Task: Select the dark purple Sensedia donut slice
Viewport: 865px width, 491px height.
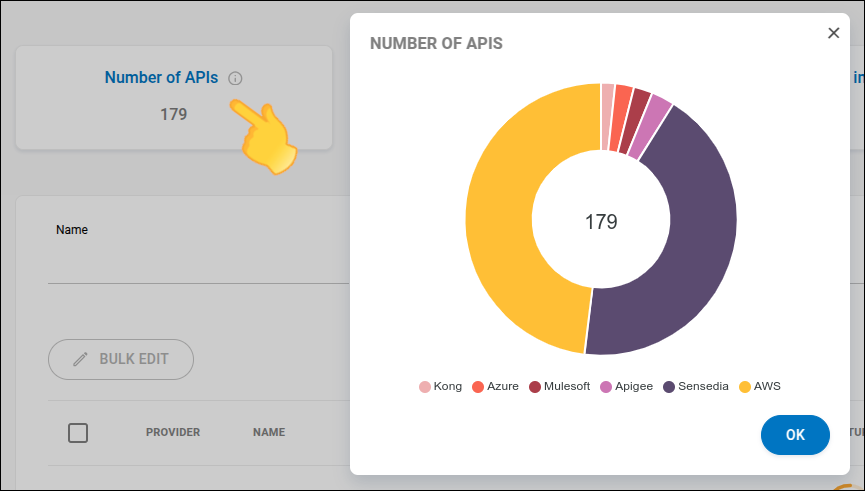Action: tap(690, 250)
